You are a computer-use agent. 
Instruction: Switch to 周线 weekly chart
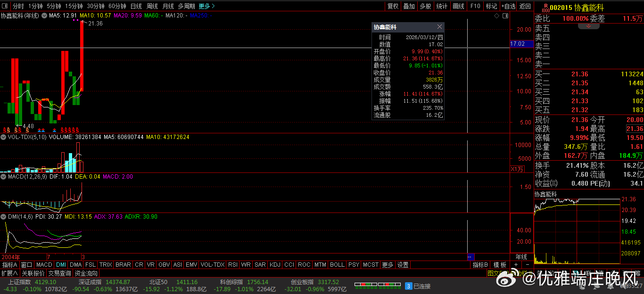pos(152,6)
